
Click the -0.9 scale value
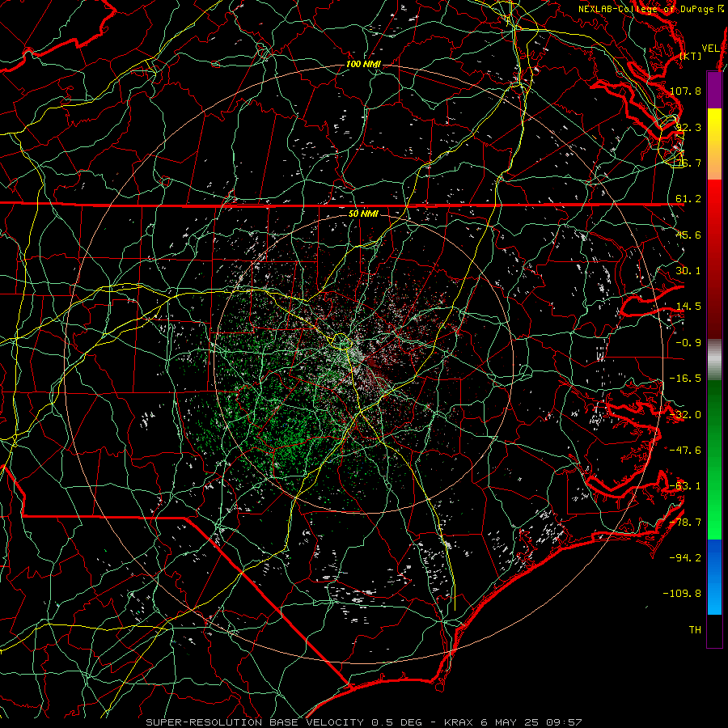(x=688, y=343)
